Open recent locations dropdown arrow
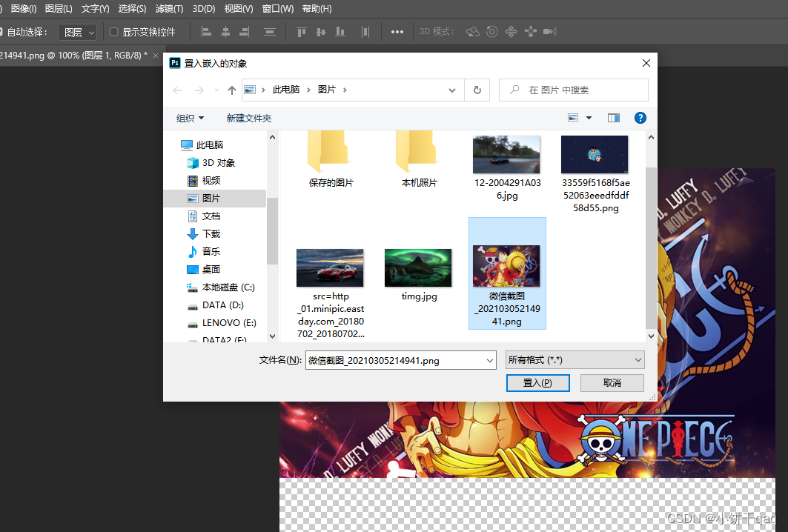This screenshot has width=788, height=532. click(216, 90)
